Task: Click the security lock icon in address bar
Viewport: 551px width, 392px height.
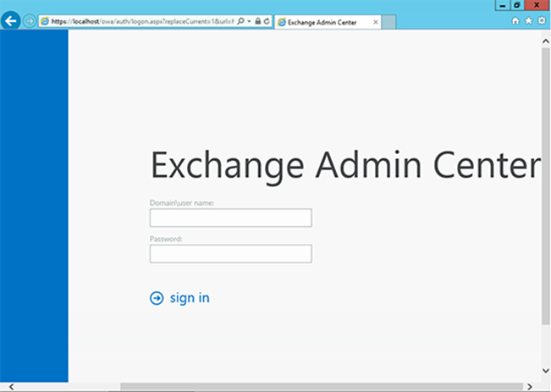Action: pyautogui.click(x=257, y=21)
